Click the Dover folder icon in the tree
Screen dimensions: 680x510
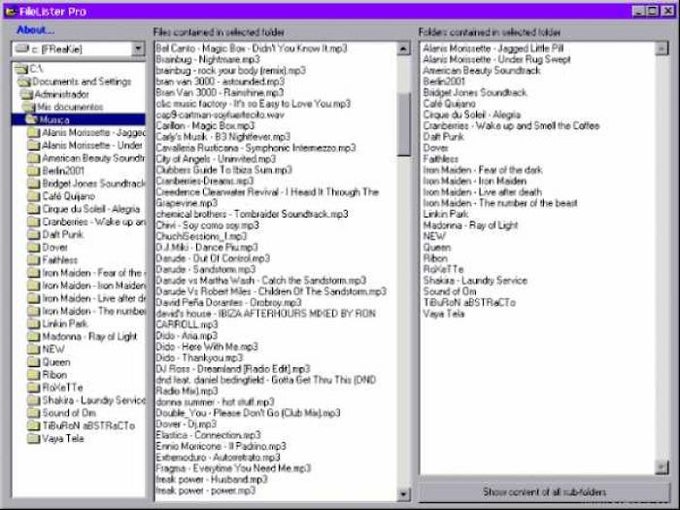33,248
